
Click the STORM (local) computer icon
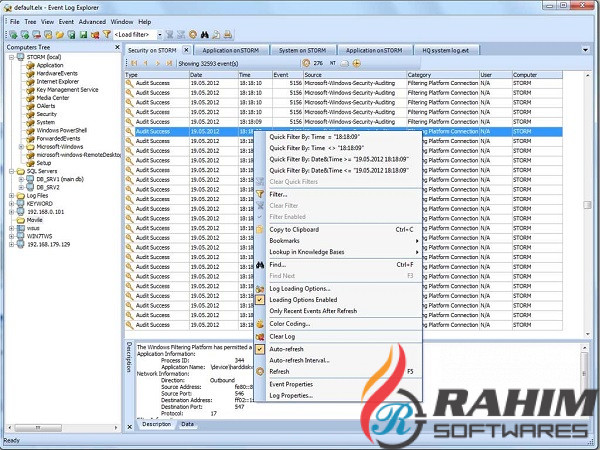[21, 57]
